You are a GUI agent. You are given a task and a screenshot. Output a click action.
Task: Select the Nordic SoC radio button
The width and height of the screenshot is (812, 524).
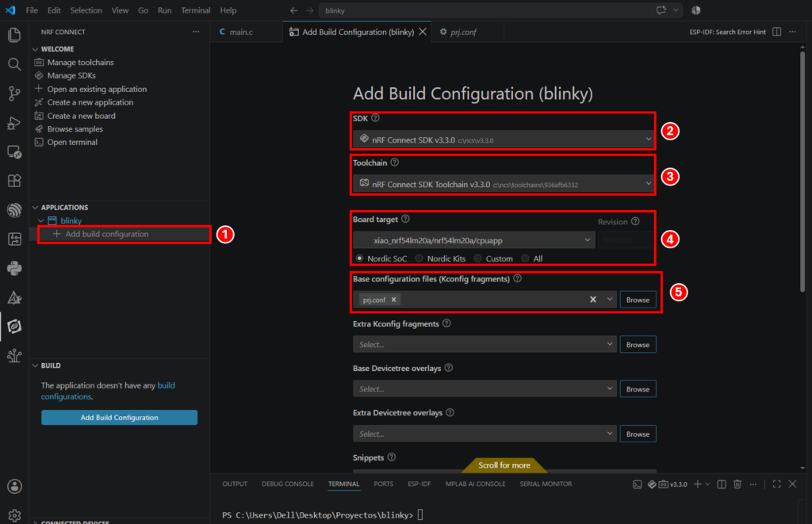point(359,258)
